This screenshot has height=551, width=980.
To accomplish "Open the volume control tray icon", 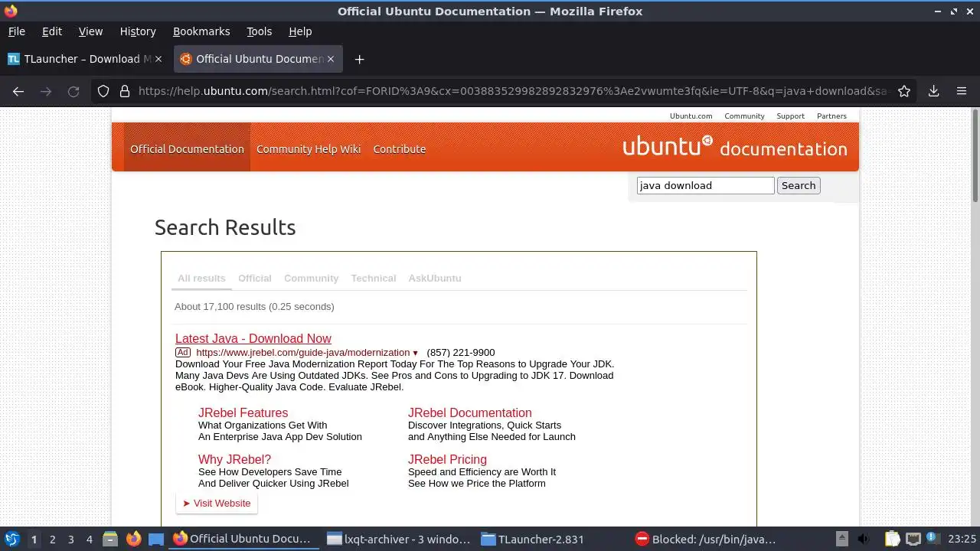I will (864, 539).
